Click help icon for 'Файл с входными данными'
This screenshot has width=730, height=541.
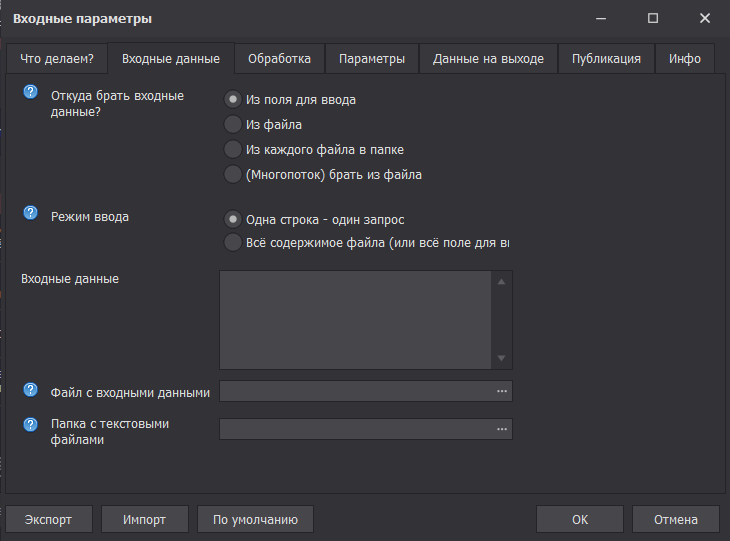pos(30,389)
